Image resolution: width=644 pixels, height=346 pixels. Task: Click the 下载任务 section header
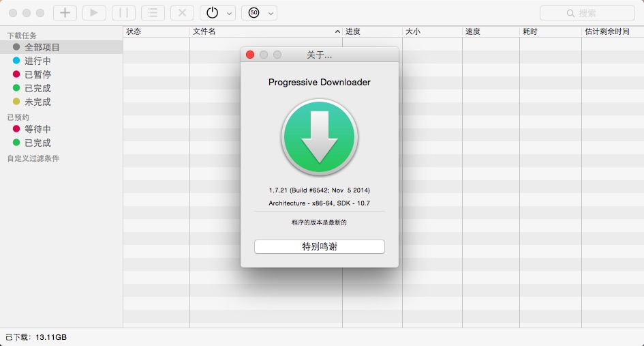coord(22,35)
